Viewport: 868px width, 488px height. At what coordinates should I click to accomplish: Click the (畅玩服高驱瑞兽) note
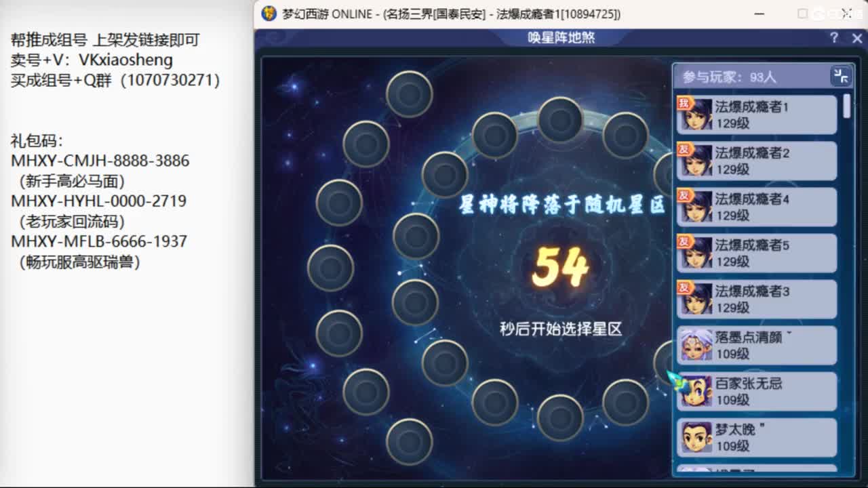(79, 262)
